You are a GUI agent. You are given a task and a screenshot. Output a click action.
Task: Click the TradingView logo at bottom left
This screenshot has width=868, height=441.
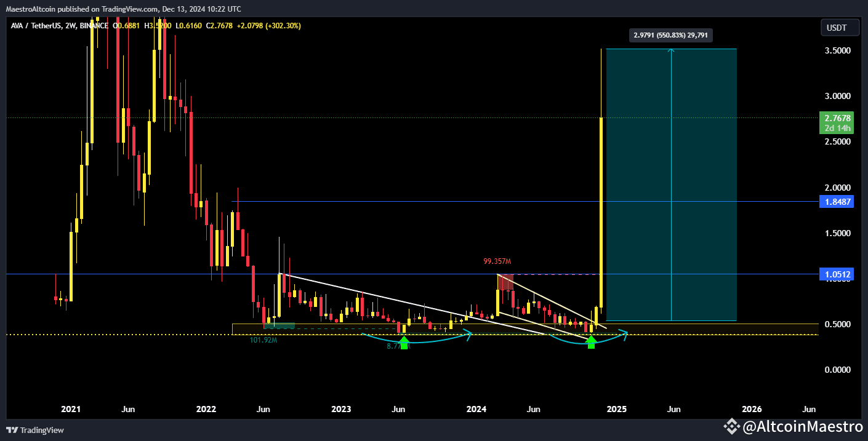pos(35,429)
